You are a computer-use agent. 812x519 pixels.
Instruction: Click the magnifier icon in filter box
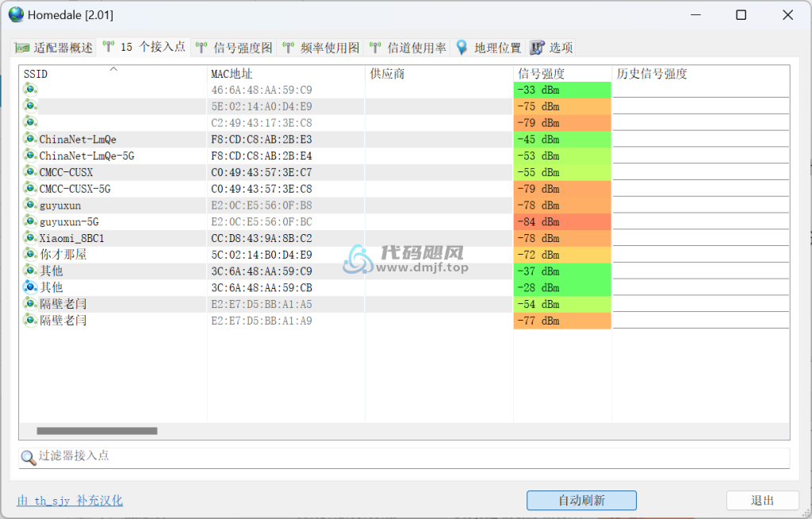click(29, 457)
